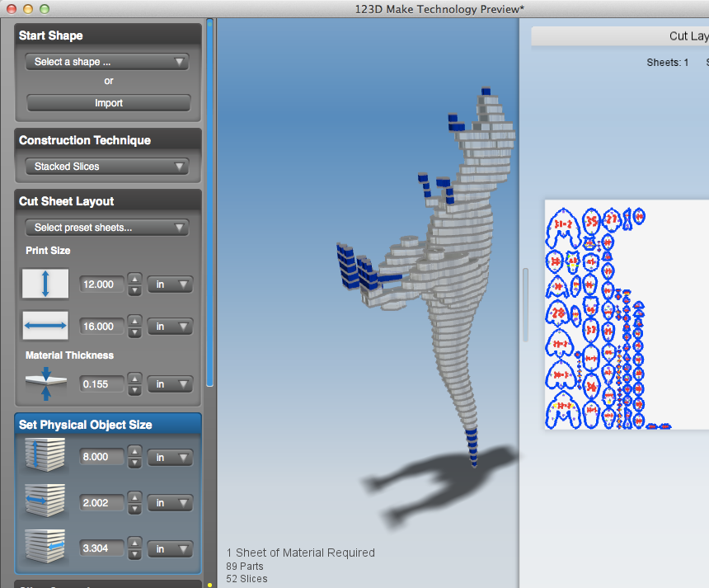Edit the print height field 12.000
The width and height of the screenshot is (709, 588).
coord(101,285)
